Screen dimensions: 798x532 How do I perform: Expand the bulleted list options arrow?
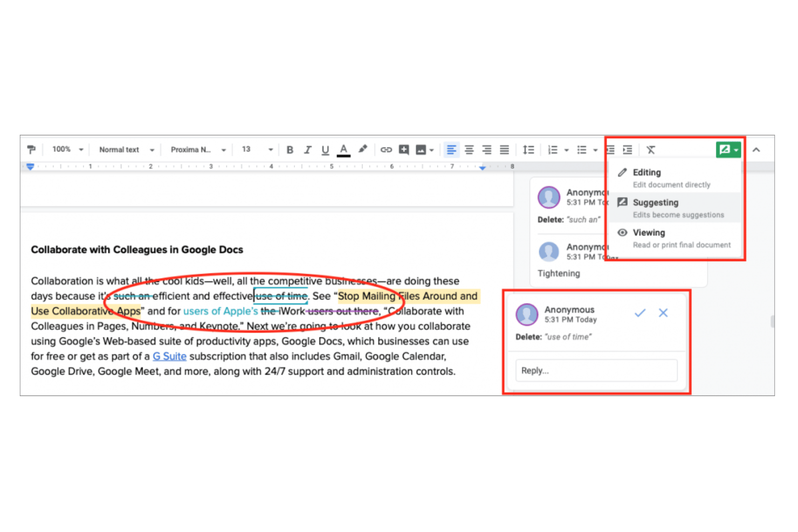(595, 150)
